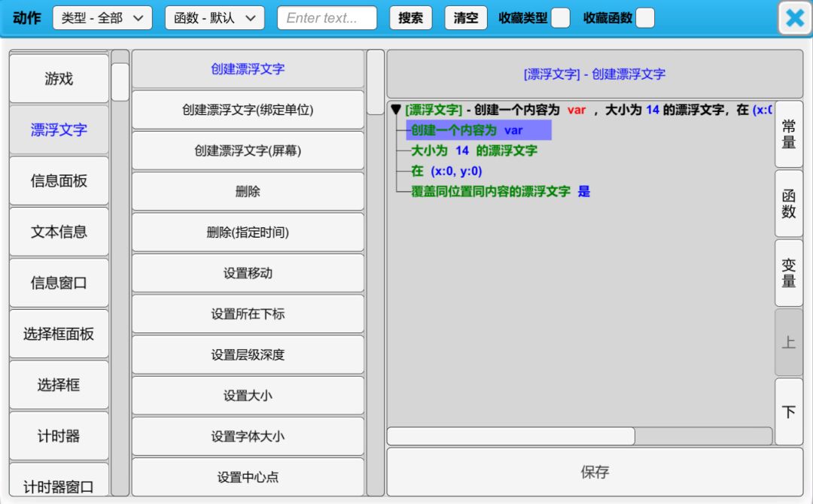Select the 大小为 14 的漂浮文字 tree row
The image size is (813, 504).
click(x=474, y=150)
